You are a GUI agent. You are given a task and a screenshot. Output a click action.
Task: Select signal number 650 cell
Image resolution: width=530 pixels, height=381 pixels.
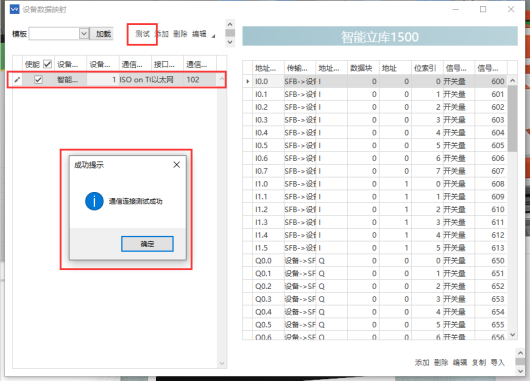tap(491, 261)
